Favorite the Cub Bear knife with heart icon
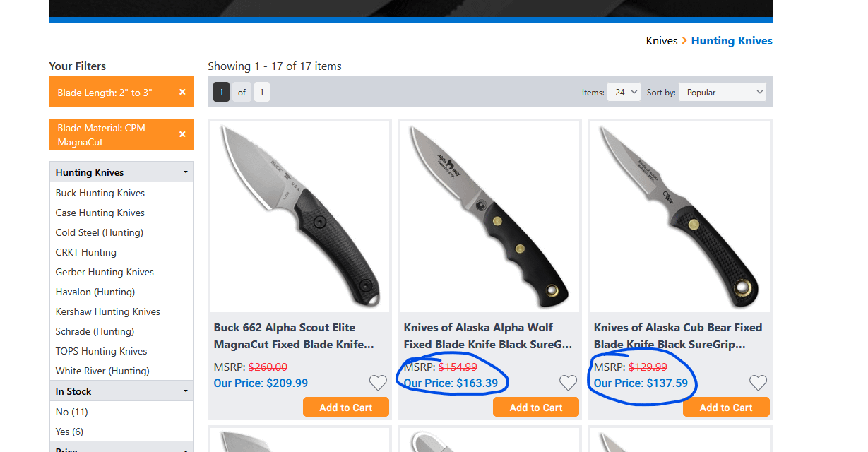868x452 pixels. tap(758, 383)
